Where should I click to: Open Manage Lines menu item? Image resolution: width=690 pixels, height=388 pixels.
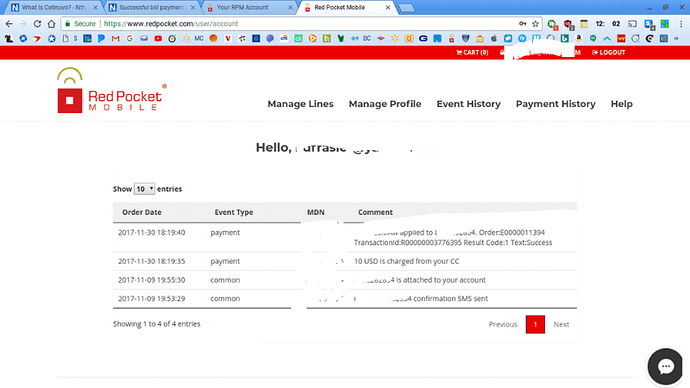click(301, 104)
